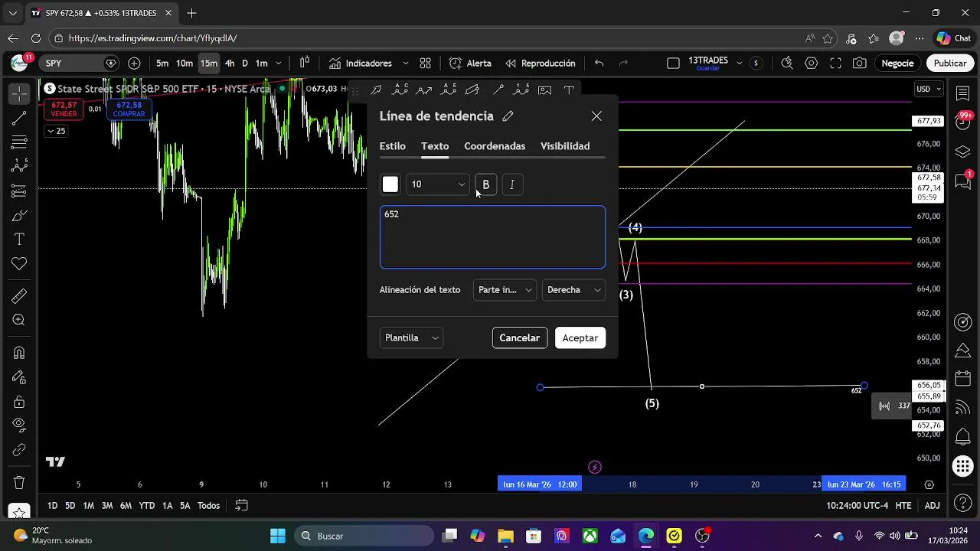Viewport: 980px width, 551px height.
Task: Click the Publicar button
Action: pyautogui.click(x=950, y=64)
